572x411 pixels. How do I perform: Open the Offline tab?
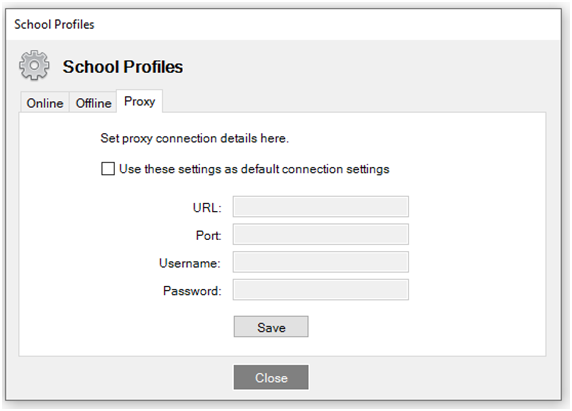(x=93, y=103)
